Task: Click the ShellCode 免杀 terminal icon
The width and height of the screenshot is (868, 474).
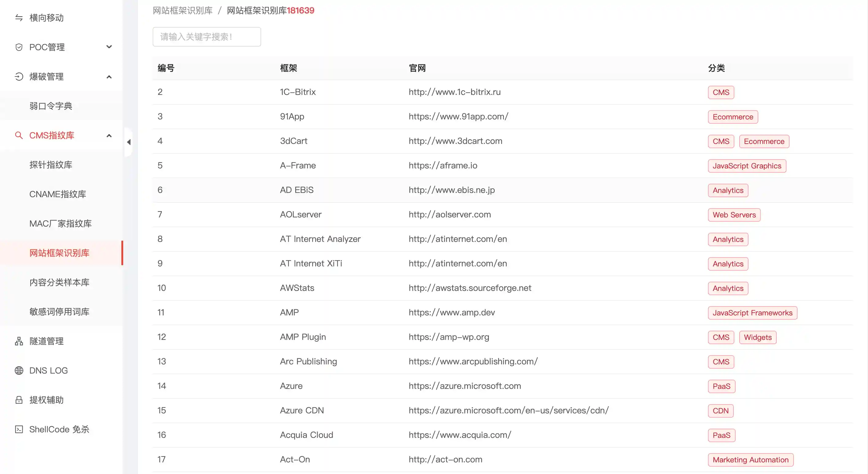Action: tap(19, 429)
